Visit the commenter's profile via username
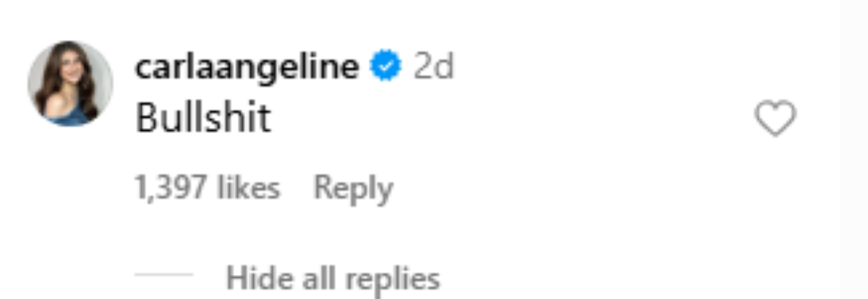This screenshot has height=299, width=868. [247, 68]
